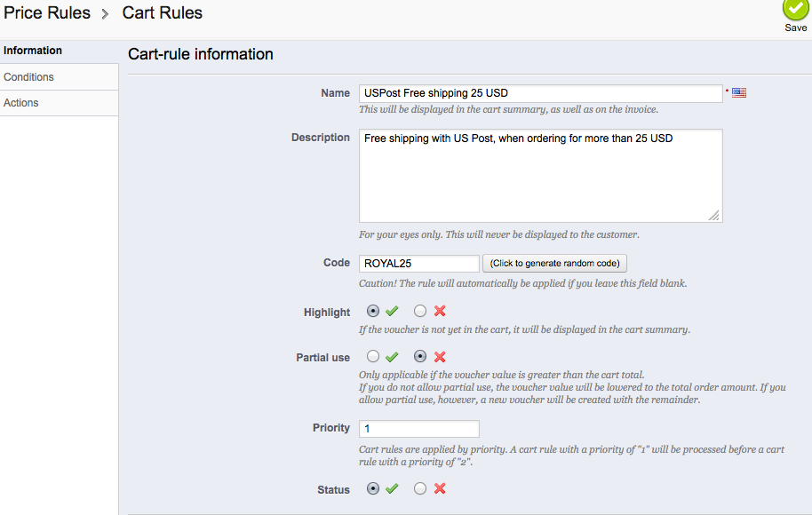Go to Price Rules breadcrumb

tap(47, 13)
